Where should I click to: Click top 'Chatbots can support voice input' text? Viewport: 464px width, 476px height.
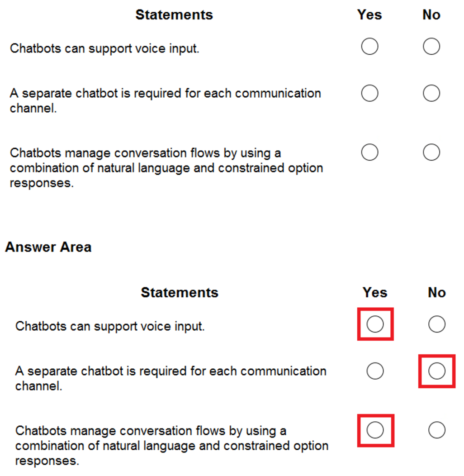tap(104, 48)
